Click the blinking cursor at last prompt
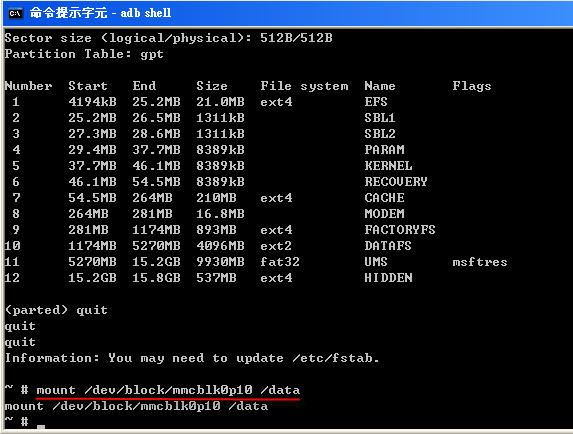The height and width of the screenshot is (434, 573). pos(41,426)
